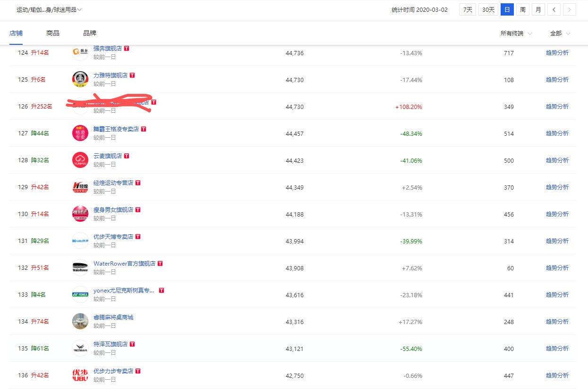The height and width of the screenshot is (392, 588).
Task: Click the WaterRower store logo icon
Action: click(x=80, y=267)
